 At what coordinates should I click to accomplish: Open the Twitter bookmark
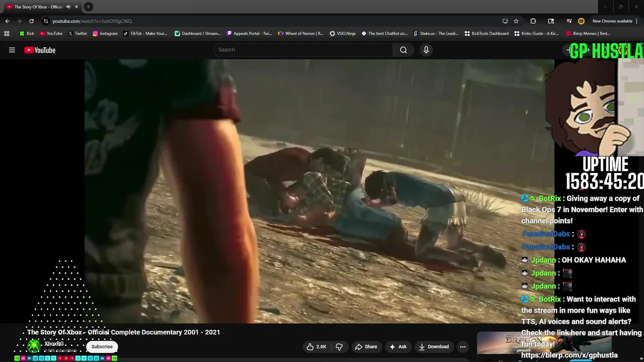(77, 34)
